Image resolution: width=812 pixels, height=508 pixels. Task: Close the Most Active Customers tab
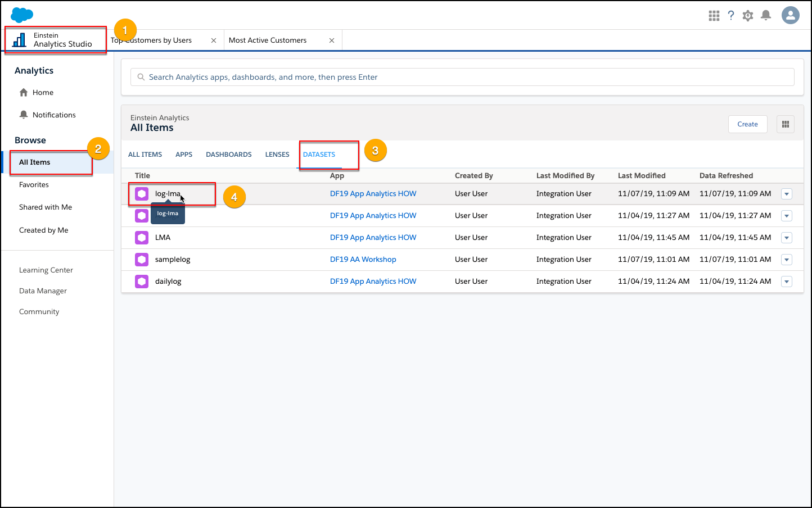click(332, 40)
